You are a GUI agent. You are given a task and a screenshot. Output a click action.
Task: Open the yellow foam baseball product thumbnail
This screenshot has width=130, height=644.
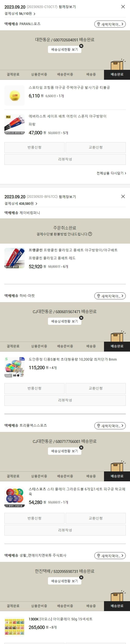[14, 95]
